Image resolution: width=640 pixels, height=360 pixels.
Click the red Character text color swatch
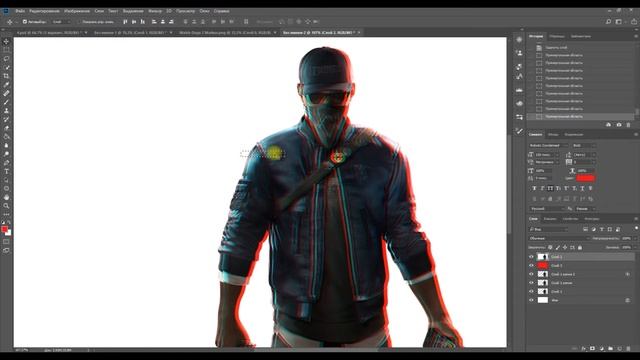(585, 178)
